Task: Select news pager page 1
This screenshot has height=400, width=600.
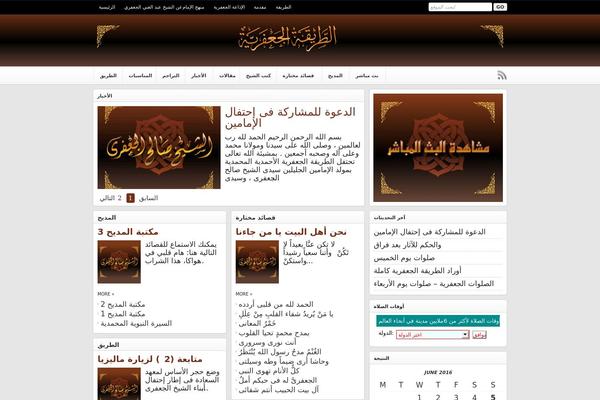Action: click(x=130, y=198)
